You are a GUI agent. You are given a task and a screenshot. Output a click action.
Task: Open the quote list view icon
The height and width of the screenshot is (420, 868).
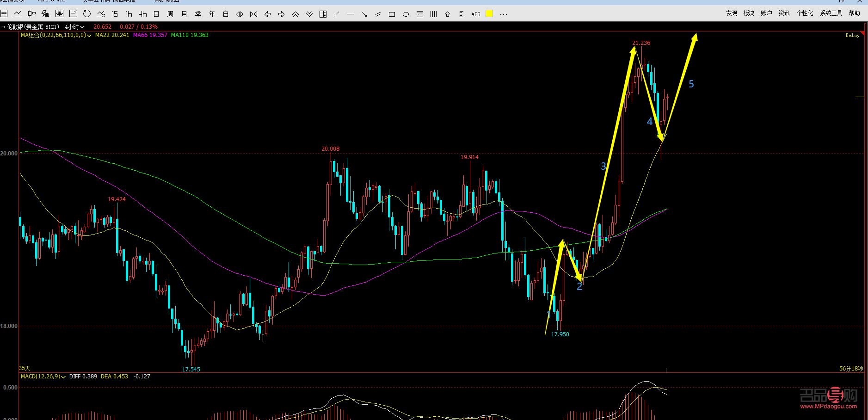pos(4,14)
